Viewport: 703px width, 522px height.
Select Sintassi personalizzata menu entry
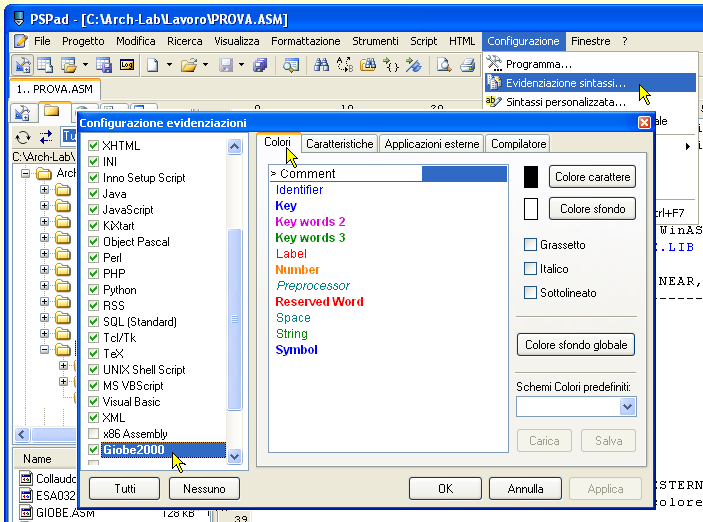[x=566, y=102]
